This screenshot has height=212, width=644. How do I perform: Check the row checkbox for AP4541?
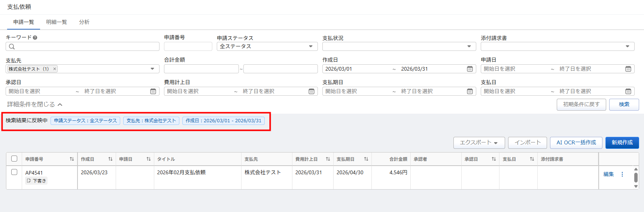[x=14, y=172]
